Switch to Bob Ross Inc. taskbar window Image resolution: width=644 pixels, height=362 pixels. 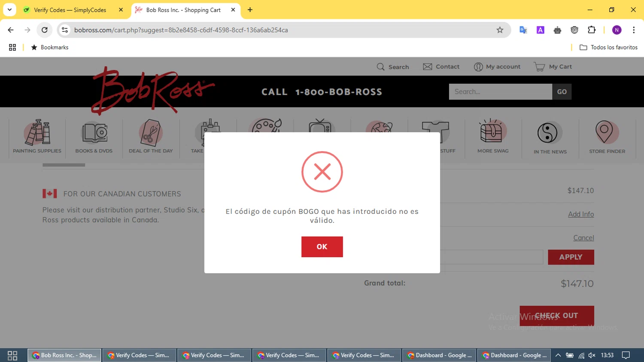tap(64, 355)
